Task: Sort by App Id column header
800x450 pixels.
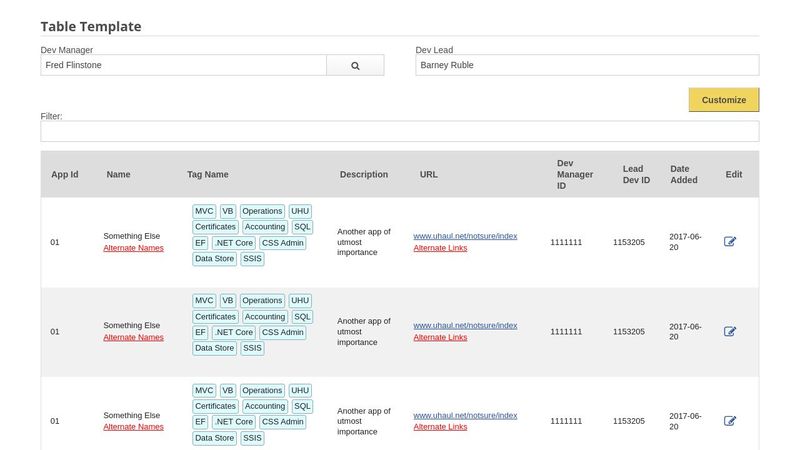Action: pyautogui.click(x=64, y=174)
